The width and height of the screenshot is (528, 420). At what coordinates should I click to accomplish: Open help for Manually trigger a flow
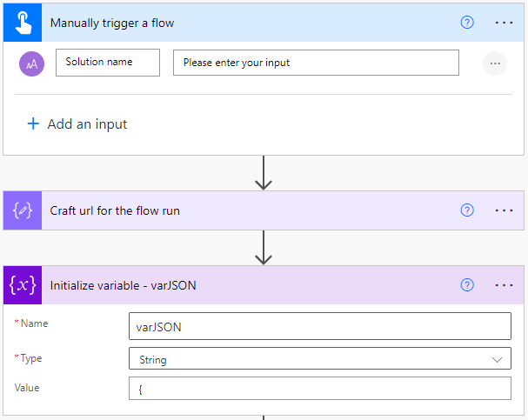(467, 23)
